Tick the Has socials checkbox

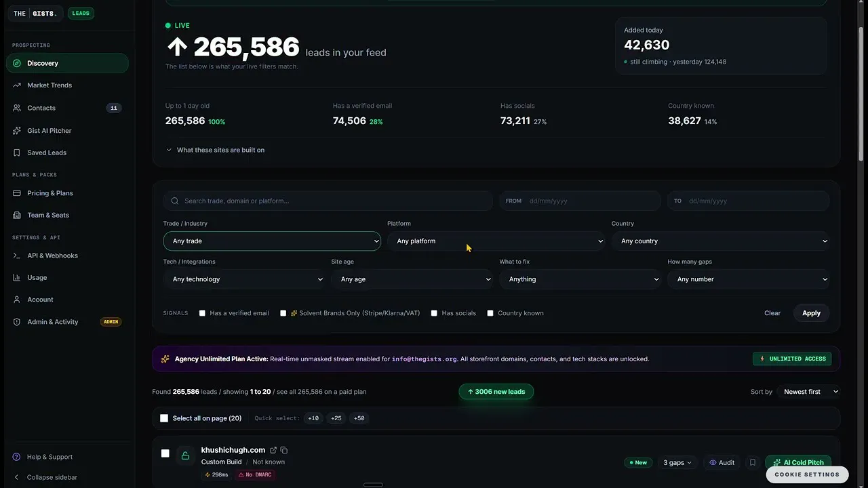click(x=434, y=313)
